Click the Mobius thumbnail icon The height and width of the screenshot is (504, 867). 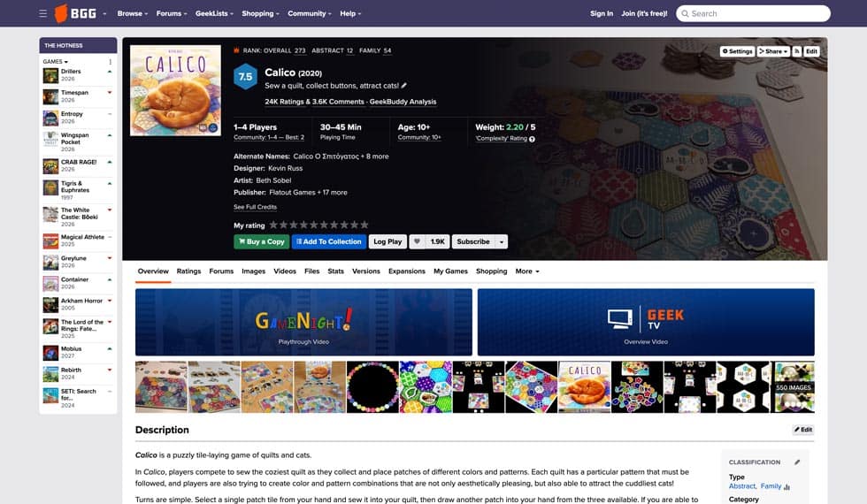[x=51, y=353]
